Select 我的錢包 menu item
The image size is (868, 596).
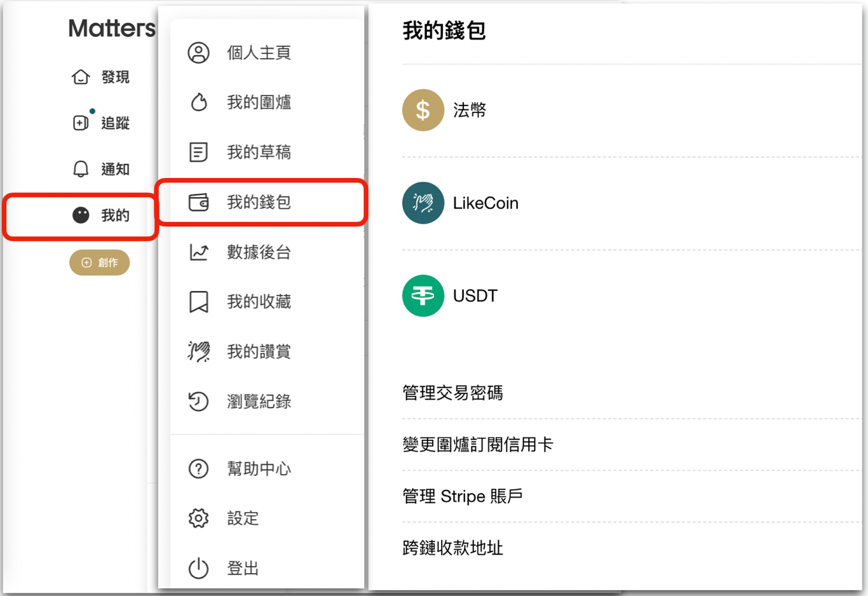point(259,203)
